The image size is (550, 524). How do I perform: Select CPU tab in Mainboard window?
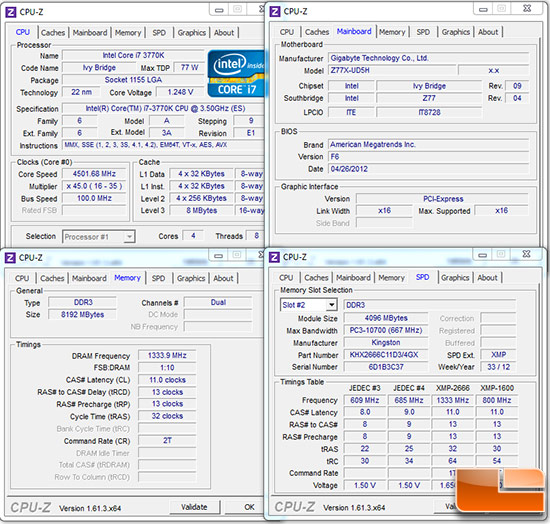click(x=287, y=32)
